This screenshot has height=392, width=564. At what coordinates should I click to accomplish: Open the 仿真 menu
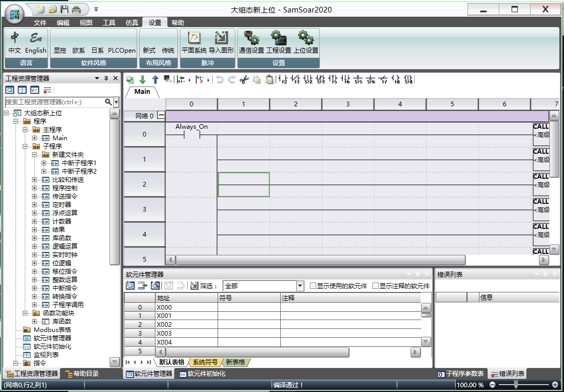tap(132, 22)
